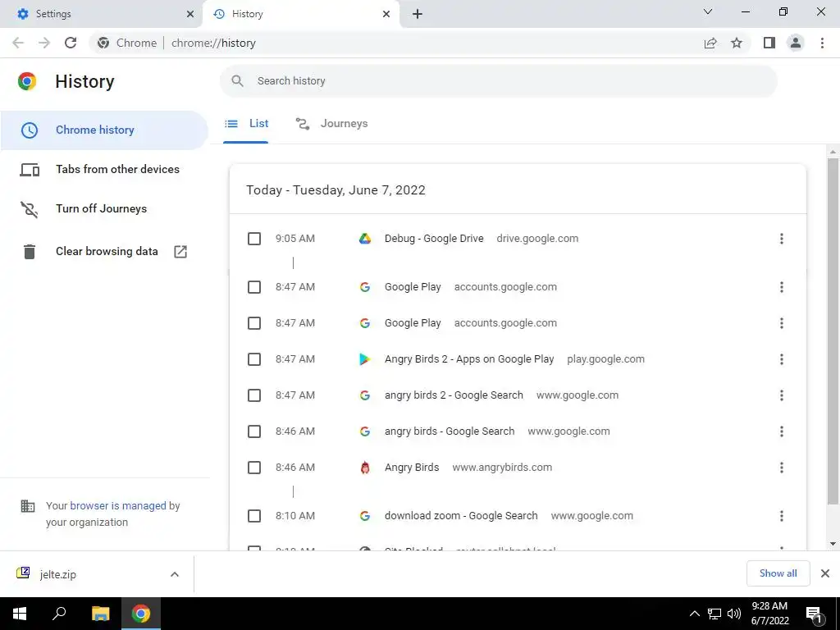Open the Angry Birds www.angrybirds.com link
The image size is (840, 630).
coord(412,468)
